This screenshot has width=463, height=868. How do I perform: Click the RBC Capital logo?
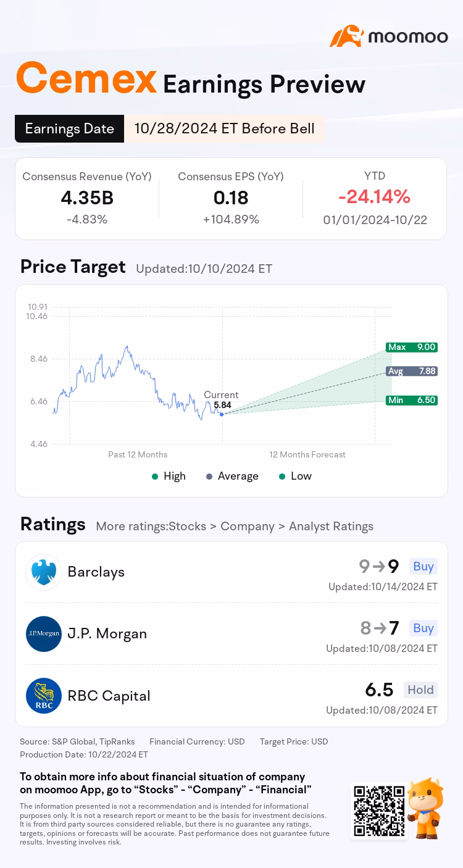(44, 696)
